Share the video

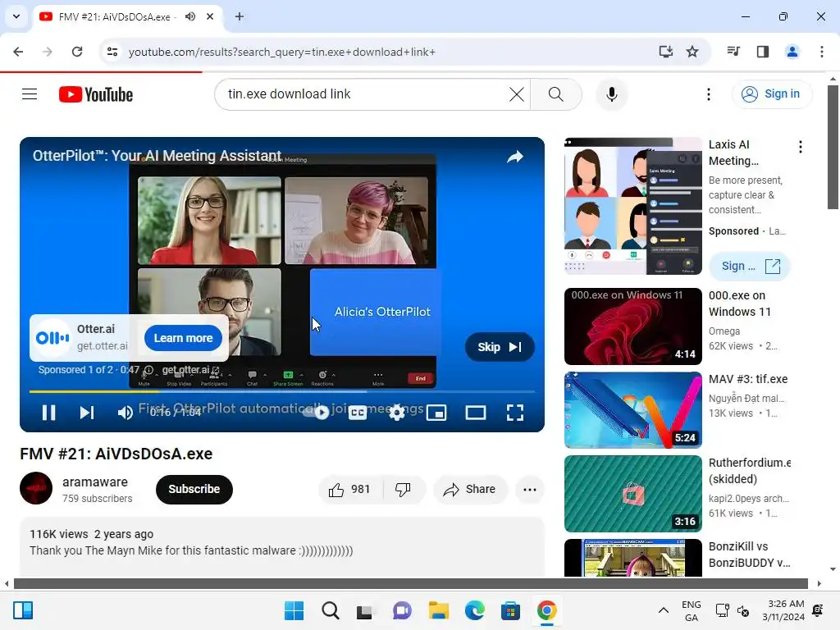(x=470, y=489)
